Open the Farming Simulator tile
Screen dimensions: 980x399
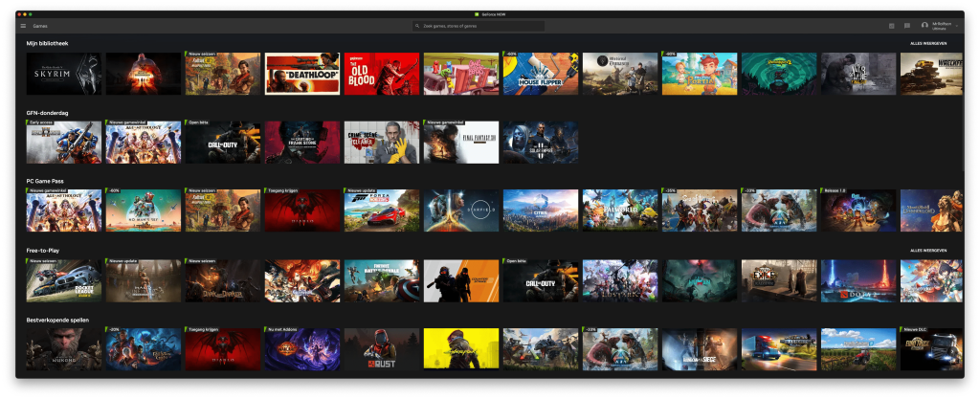[858, 349]
